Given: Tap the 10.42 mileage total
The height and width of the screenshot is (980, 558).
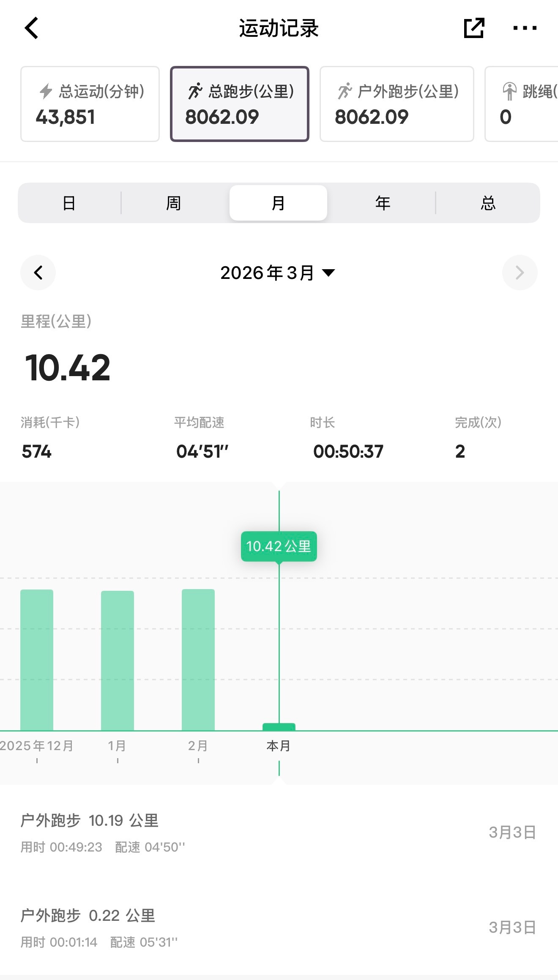Looking at the screenshot, I should point(68,368).
